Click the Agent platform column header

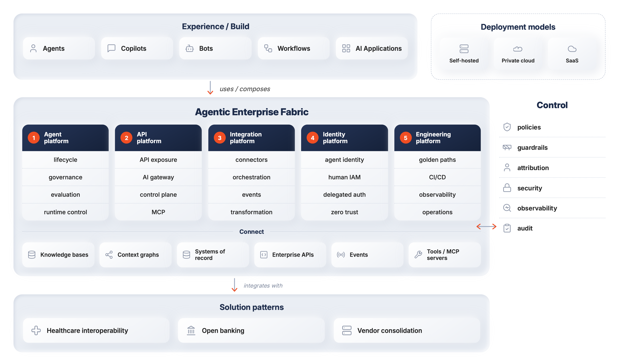tap(66, 138)
